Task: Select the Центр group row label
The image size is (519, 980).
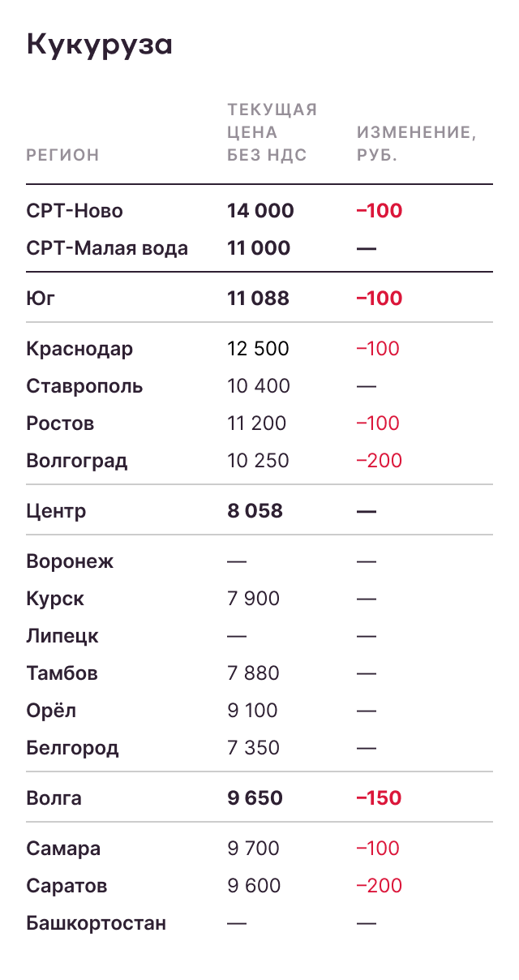Action: coord(56,511)
